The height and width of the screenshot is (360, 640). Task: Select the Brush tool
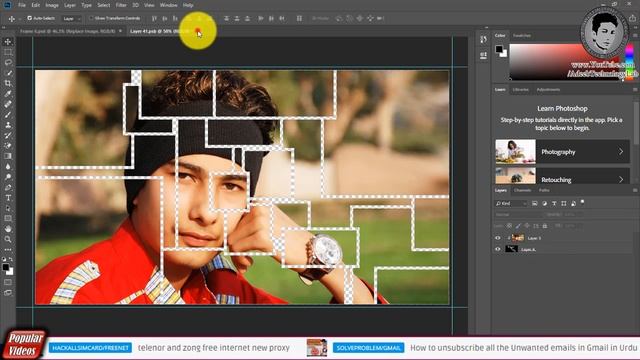[x=8, y=115]
